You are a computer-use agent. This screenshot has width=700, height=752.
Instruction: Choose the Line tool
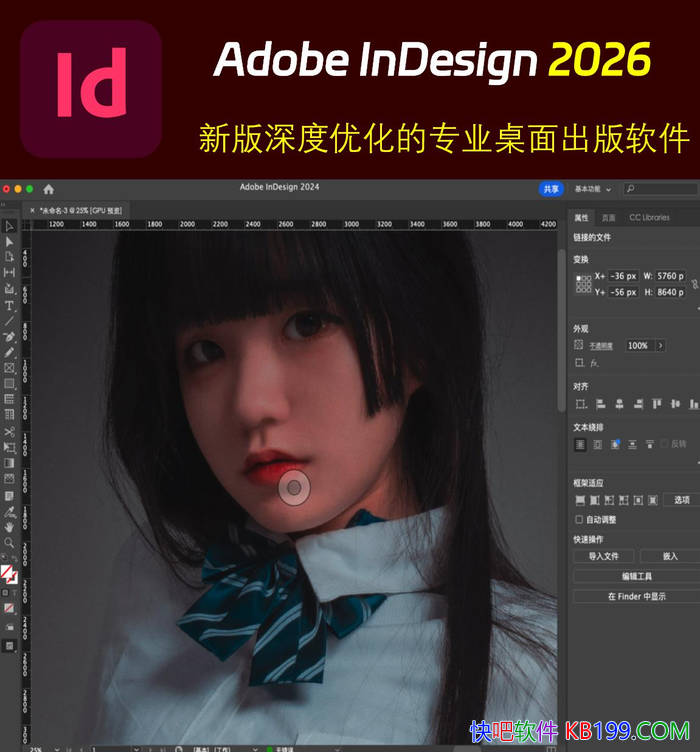(9, 321)
